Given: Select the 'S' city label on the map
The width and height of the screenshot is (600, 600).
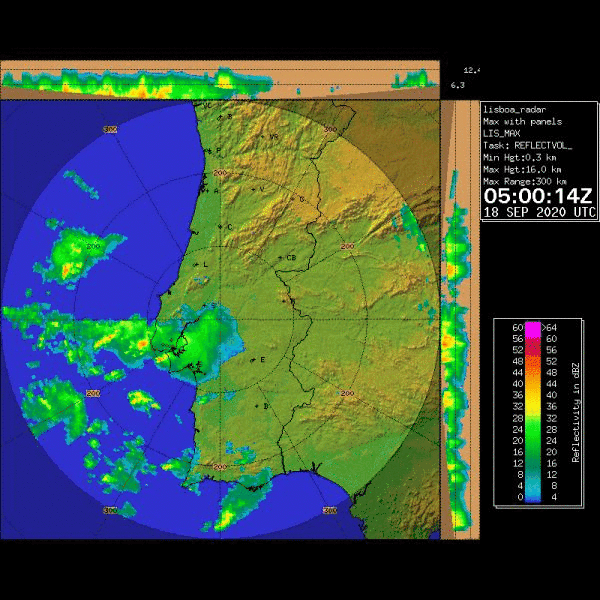Looking at the screenshot, I should click(214, 305).
